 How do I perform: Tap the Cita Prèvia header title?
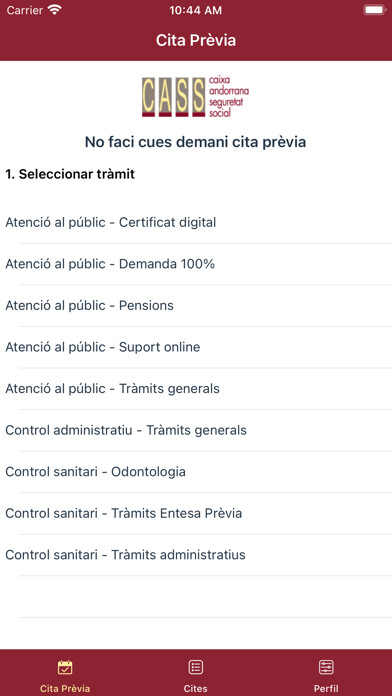click(196, 40)
